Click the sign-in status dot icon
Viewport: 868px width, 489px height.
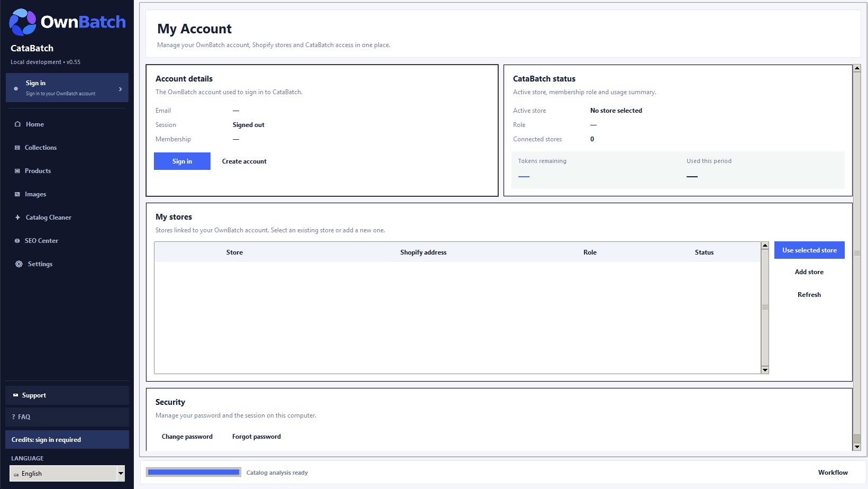pos(16,88)
